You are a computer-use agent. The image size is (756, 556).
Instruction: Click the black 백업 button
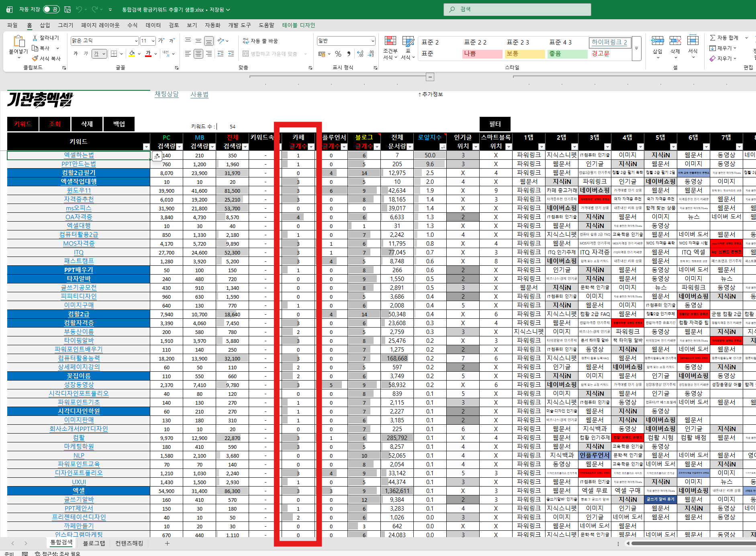click(x=119, y=124)
